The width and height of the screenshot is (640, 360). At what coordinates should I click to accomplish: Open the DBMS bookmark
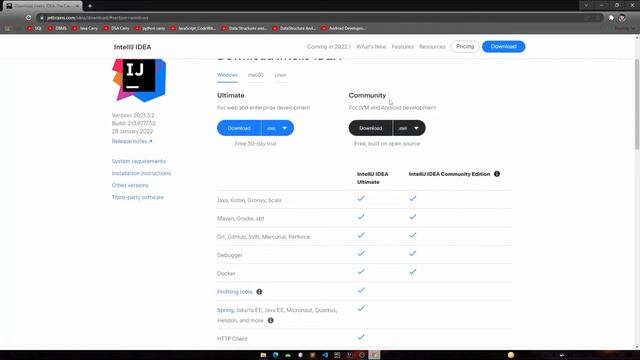click(58, 28)
